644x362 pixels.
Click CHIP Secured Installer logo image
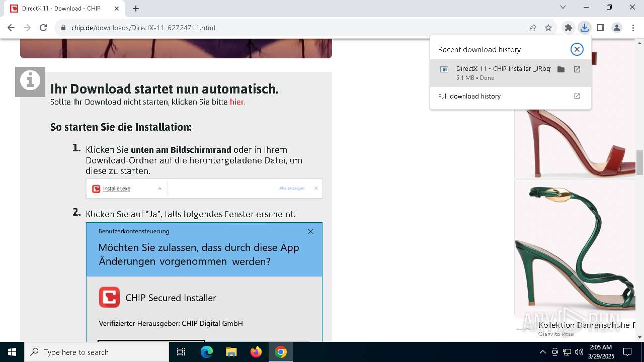[109, 297]
